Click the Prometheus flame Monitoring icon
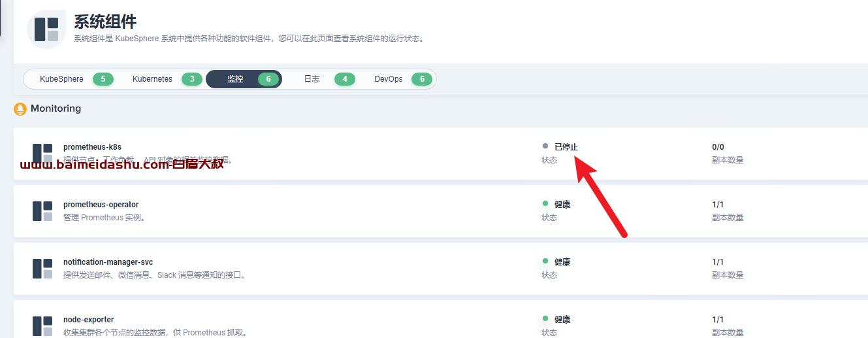Image resolution: width=868 pixels, height=338 pixels. (x=20, y=109)
